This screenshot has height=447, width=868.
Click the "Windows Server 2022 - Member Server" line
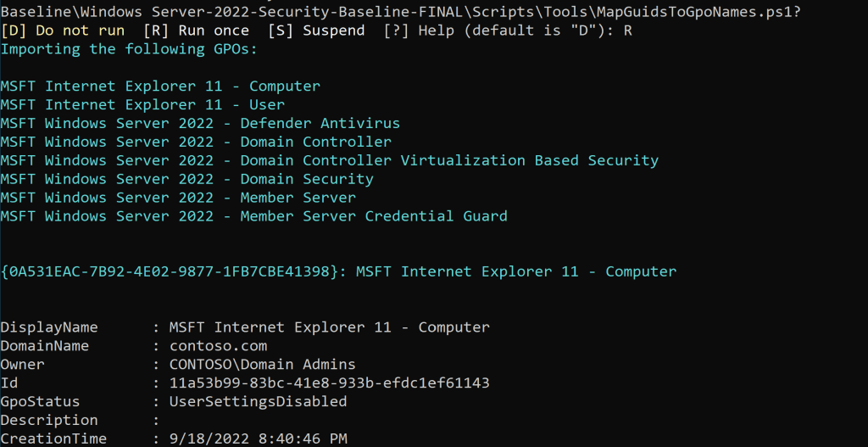point(178,198)
